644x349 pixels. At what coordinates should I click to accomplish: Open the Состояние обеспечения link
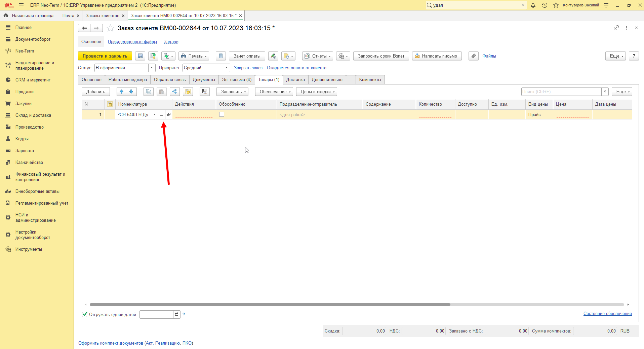[x=607, y=313]
